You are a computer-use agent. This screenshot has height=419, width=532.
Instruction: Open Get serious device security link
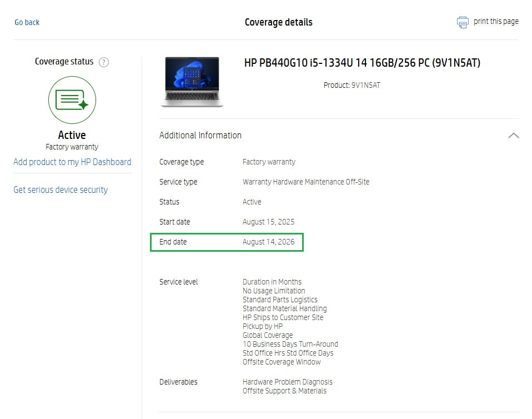click(61, 190)
